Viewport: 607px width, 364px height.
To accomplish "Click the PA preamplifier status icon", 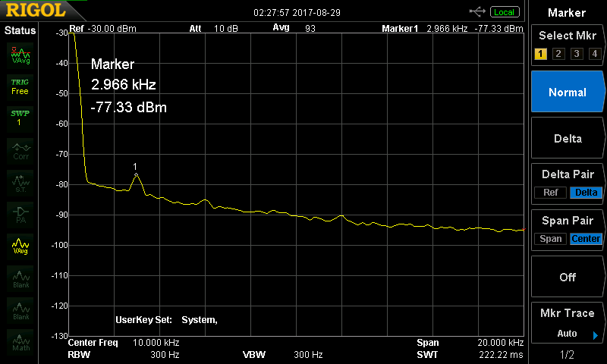I will coord(20,215).
